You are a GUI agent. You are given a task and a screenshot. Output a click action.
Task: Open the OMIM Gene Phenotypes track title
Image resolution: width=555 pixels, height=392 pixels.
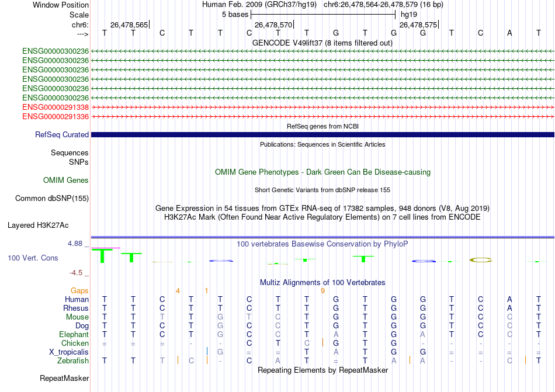322,172
